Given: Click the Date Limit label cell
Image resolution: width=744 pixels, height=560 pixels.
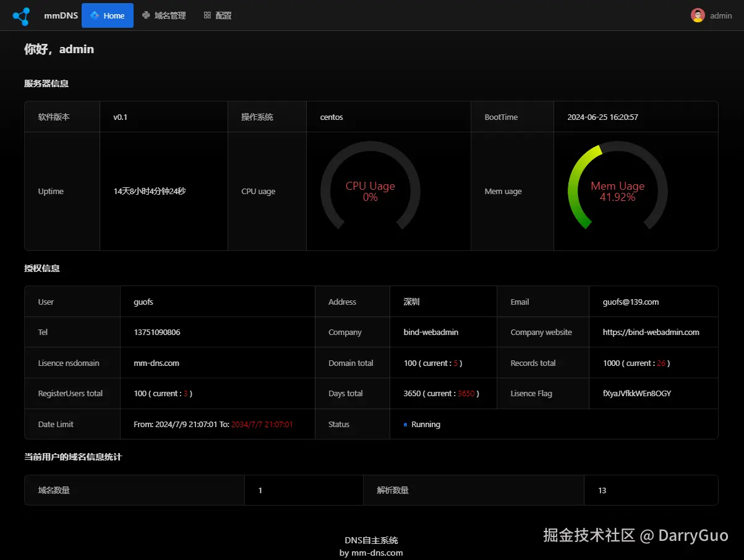Looking at the screenshot, I should pyautogui.click(x=72, y=424).
